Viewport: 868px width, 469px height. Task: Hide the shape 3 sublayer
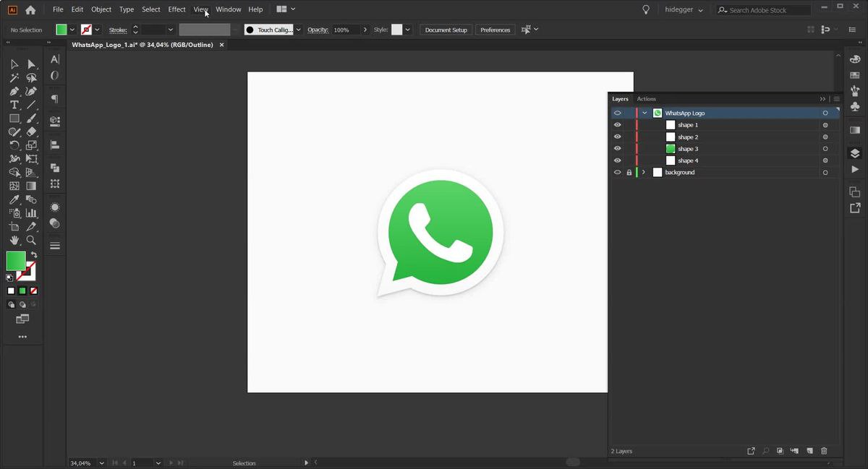pyautogui.click(x=617, y=149)
